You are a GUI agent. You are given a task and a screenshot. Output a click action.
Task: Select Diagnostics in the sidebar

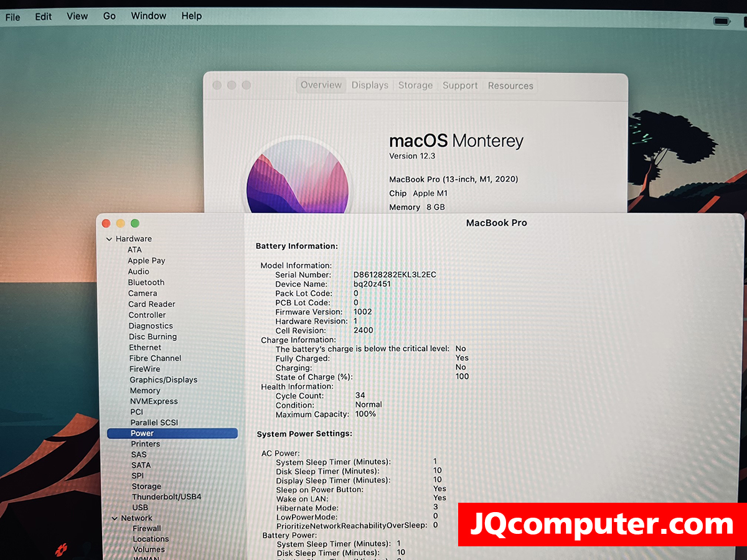click(151, 326)
